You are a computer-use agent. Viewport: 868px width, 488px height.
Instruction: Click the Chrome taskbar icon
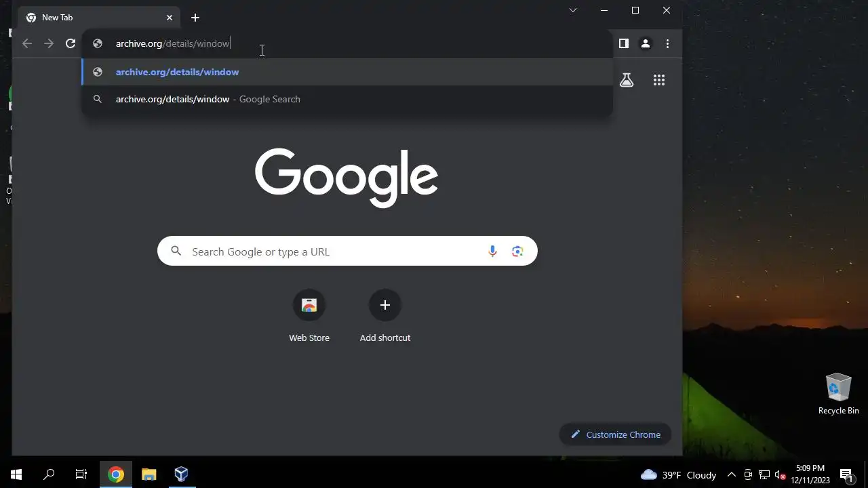[x=116, y=474]
